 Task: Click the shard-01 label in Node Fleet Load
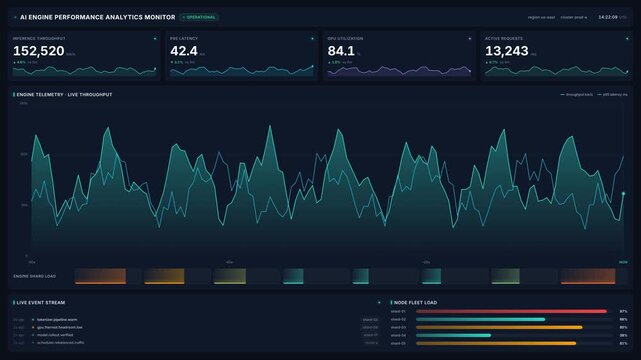tap(398, 311)
